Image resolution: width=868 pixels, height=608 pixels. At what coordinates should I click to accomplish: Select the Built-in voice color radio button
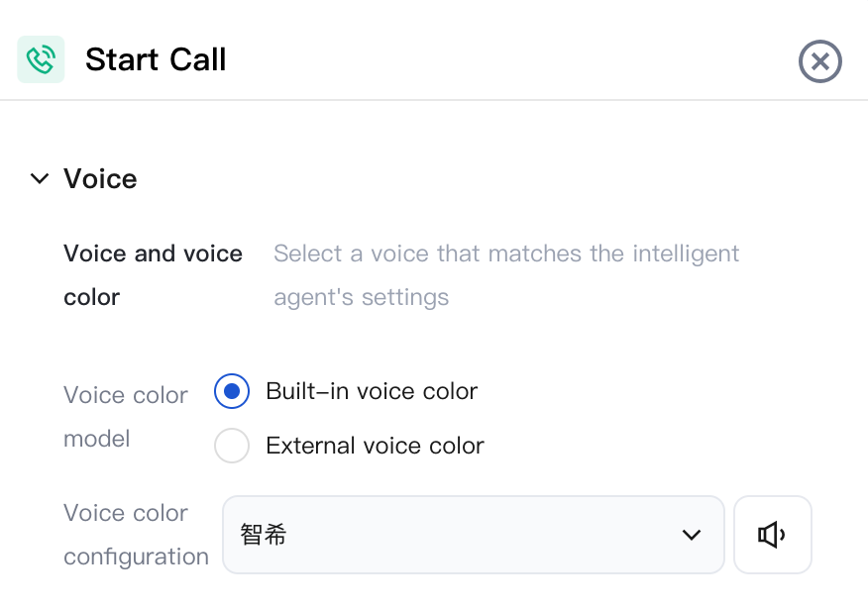pos(232,392)
